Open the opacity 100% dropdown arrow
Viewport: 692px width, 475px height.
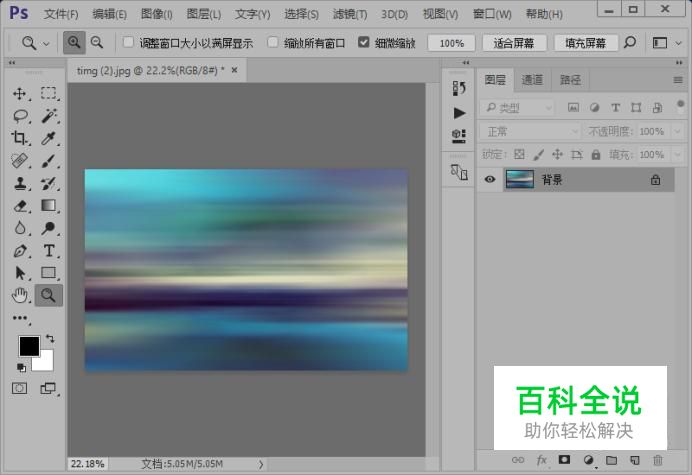pos(678,132)
